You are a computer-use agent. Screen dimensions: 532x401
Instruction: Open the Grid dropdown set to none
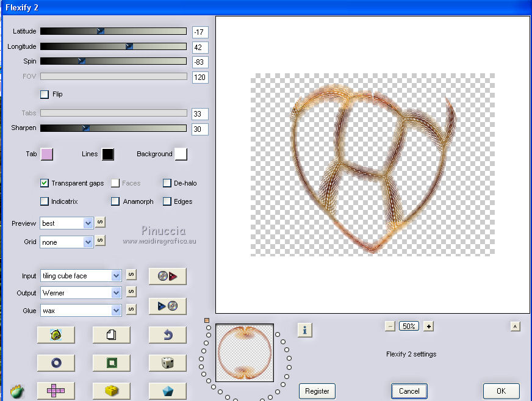click(x=66, y=242)
